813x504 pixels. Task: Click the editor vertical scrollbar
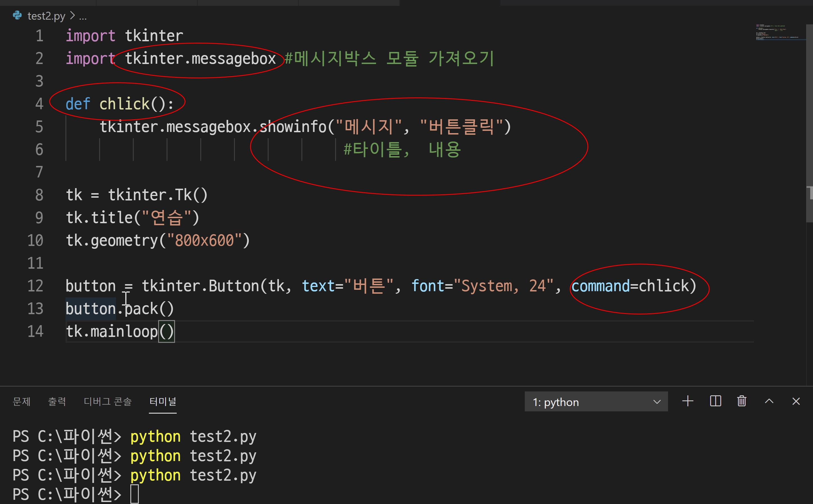pyautogui.click(x=809, y=123)
